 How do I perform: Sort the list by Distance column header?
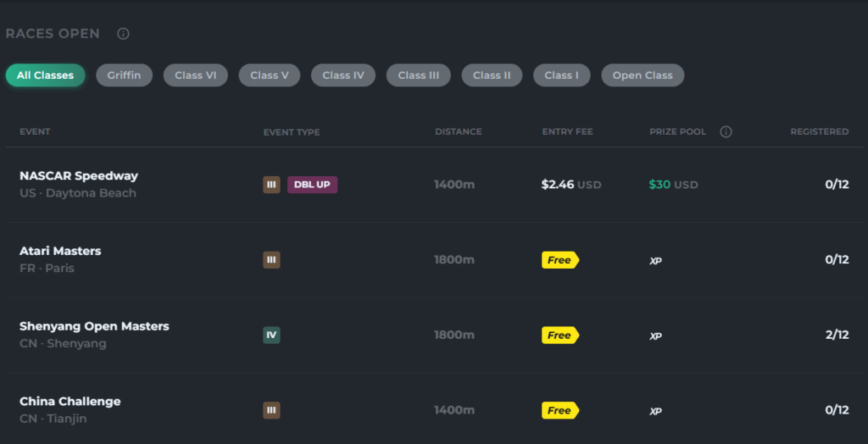point(458,131)
